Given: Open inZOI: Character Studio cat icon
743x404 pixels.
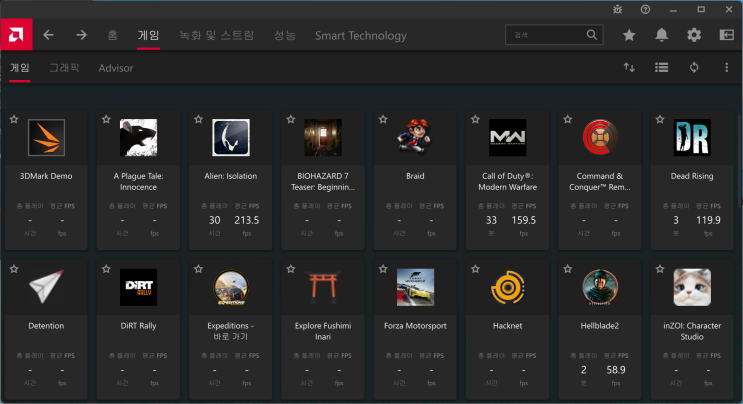Looking at the screenshot, I should [692, 287].
